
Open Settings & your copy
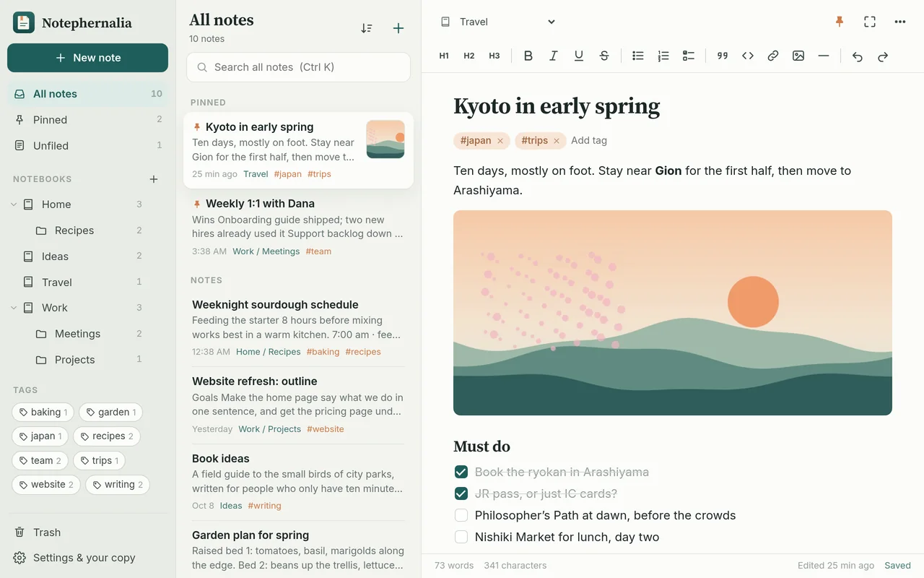(x=87, y=558)
